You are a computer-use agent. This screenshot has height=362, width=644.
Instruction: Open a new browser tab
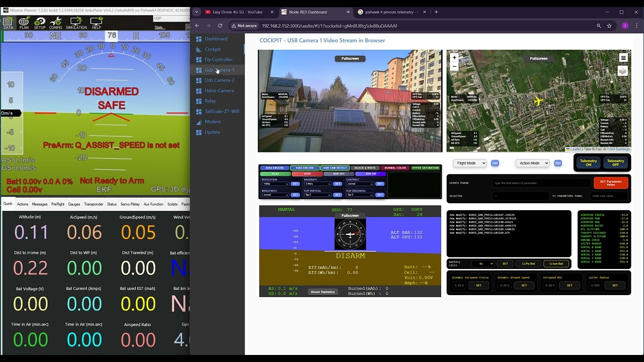point(436,12)
